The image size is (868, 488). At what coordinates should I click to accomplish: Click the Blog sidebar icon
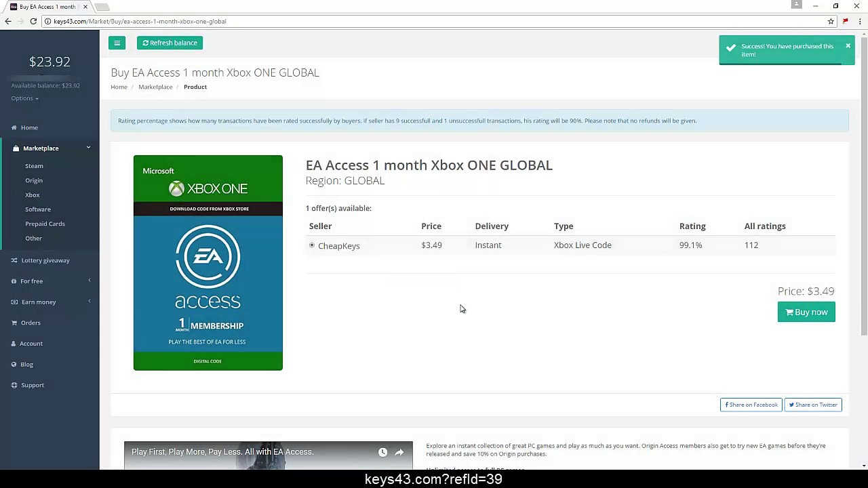point(14,365)
